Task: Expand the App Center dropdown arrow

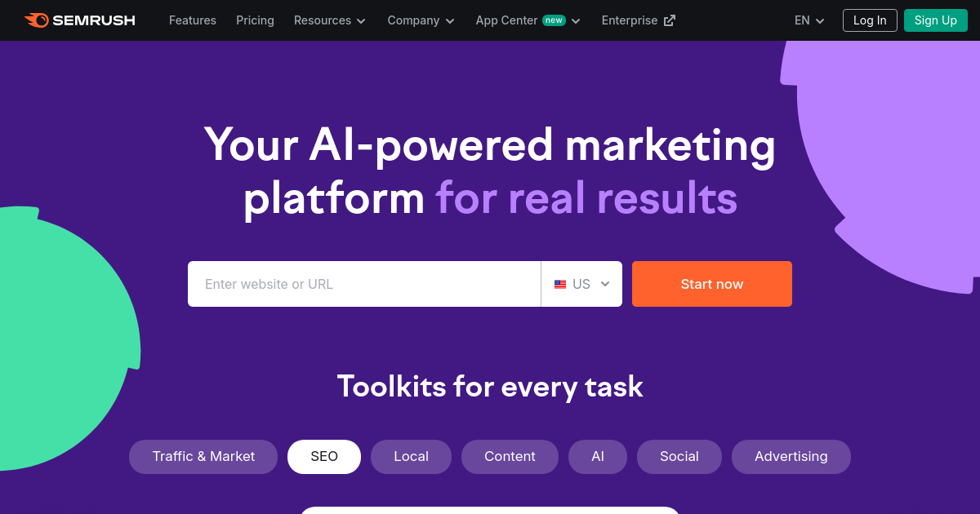Action: [576, 21]
